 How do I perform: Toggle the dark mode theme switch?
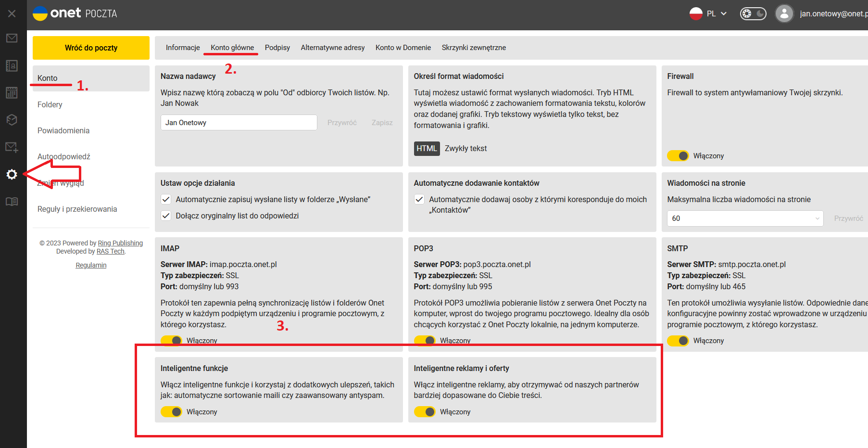click(x=753, y=13)
